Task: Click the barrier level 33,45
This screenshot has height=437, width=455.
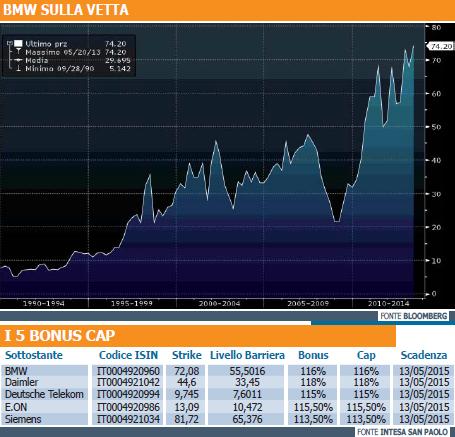Action: [x=247, y=382]
